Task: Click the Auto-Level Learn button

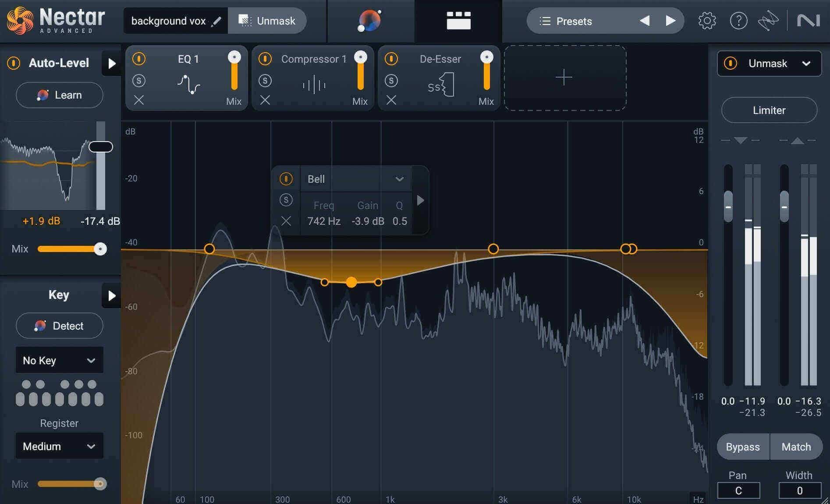Action: 60,95
